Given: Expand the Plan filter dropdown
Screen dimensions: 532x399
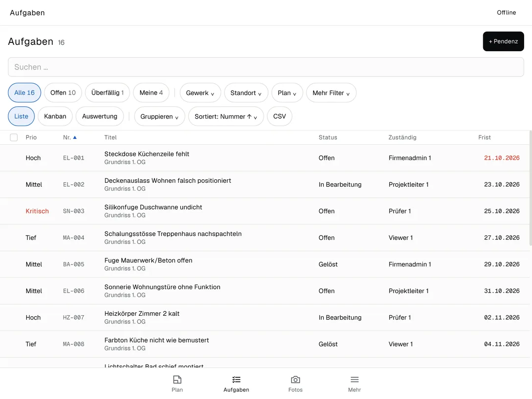Looking at the screenshot, I should tap(287, 93).
